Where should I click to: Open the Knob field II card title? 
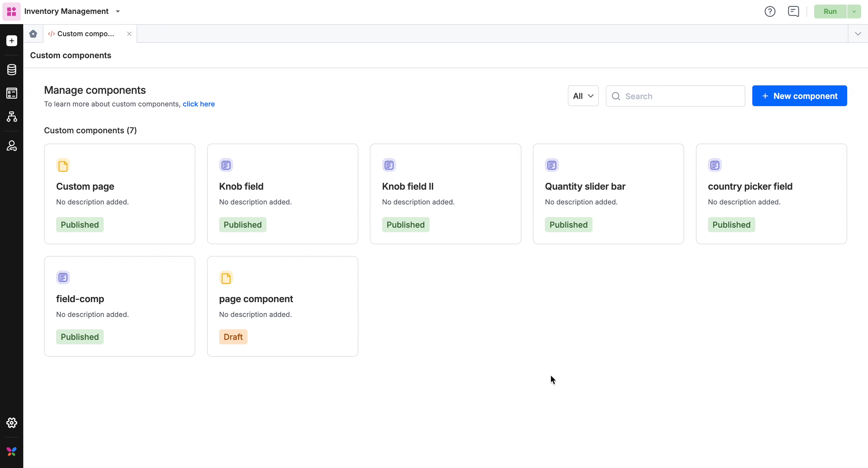[x=408, y=186]
